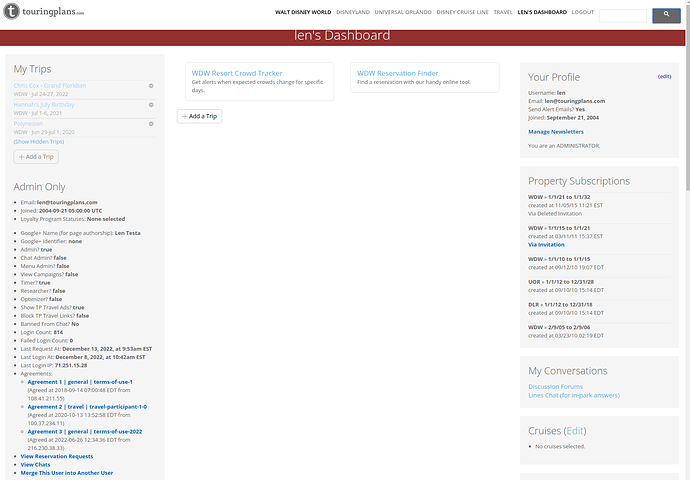Click Show Hidden Trips link

39,142
